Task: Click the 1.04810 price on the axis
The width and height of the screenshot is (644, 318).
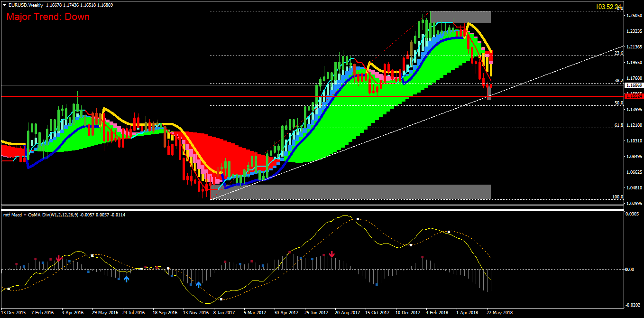Action: point(634,188)
